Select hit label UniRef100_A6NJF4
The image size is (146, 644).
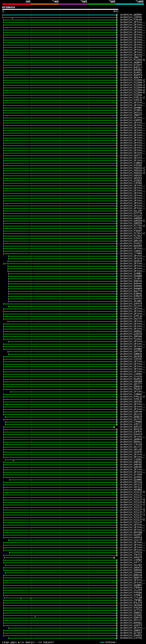click(131, 77)
